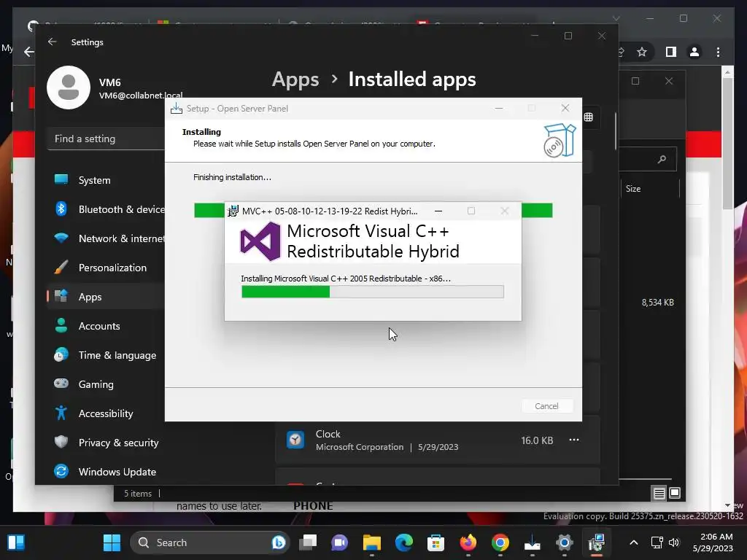Select the Apps settings category

coord(106,297)
